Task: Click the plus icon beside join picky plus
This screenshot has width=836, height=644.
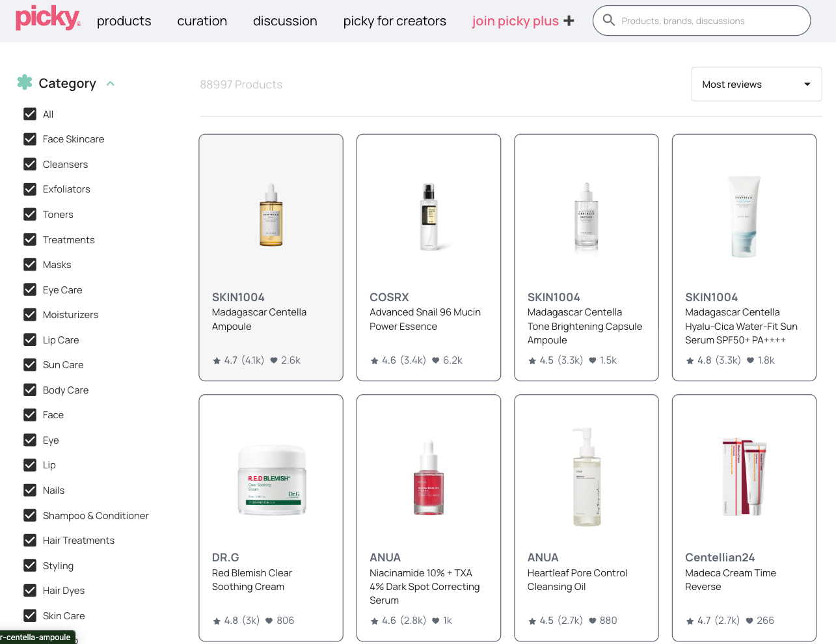Action: tap(569, 21)
